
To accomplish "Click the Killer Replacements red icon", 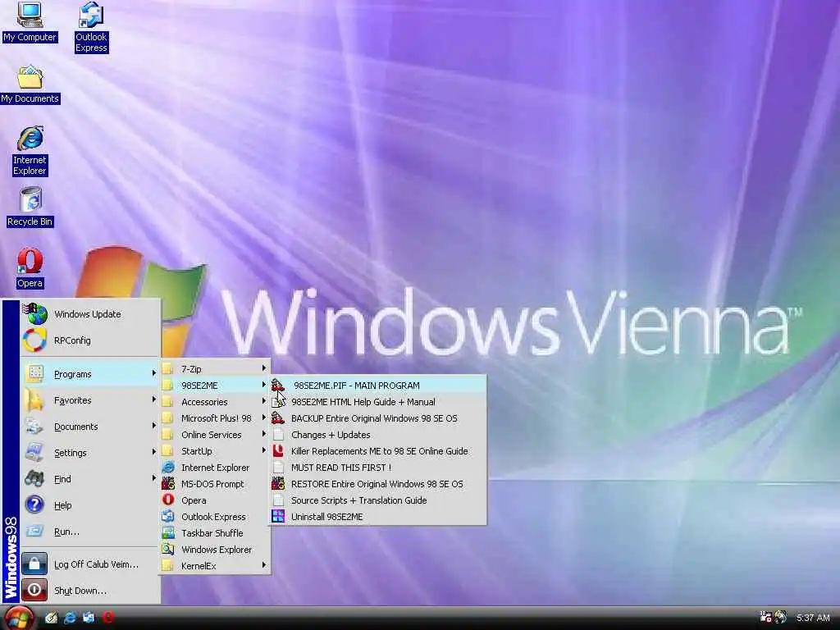I will click(278, 451).
